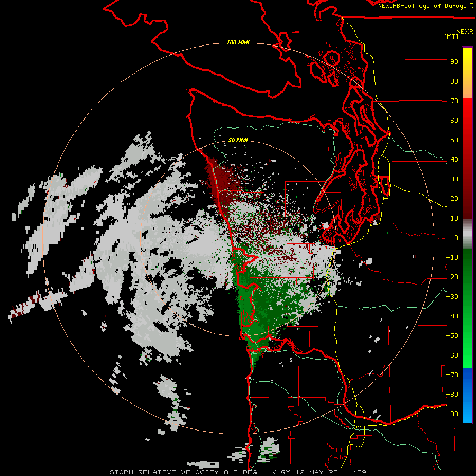Click the '50 NMI' range ring label

(x=238, y=140)
